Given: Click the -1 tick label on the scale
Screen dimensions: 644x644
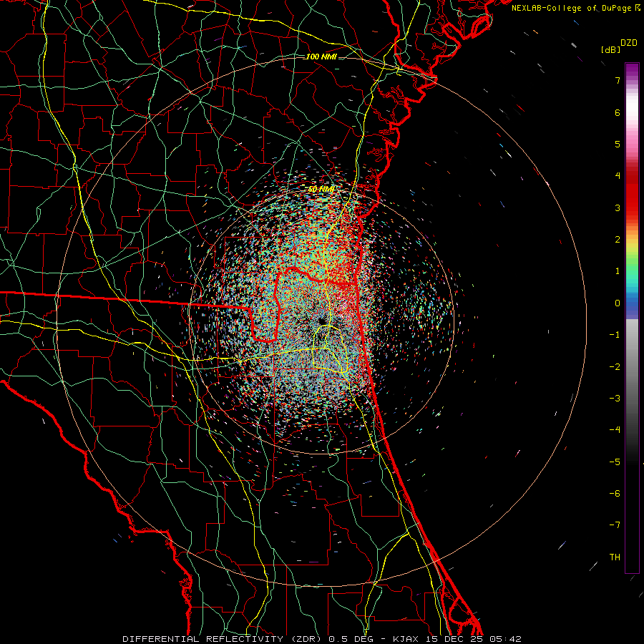Looking at the screenshot, I should pyautogui.click(x=615, y=335).
